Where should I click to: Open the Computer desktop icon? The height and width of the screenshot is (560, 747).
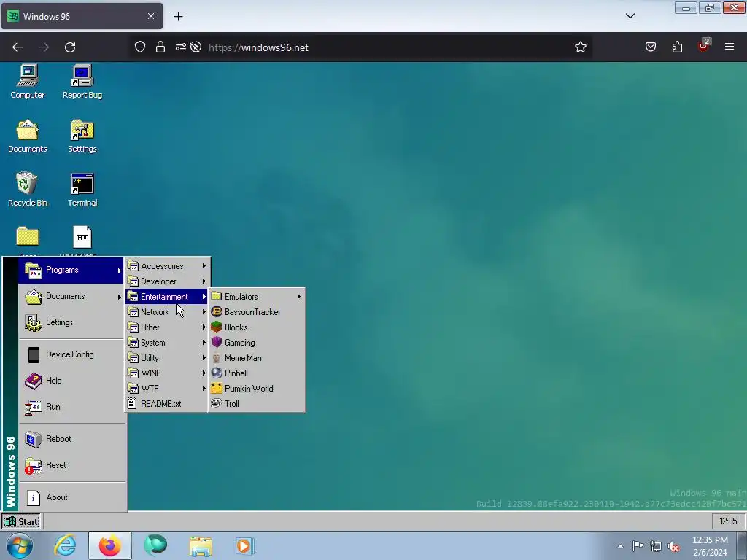coord(28,82)
